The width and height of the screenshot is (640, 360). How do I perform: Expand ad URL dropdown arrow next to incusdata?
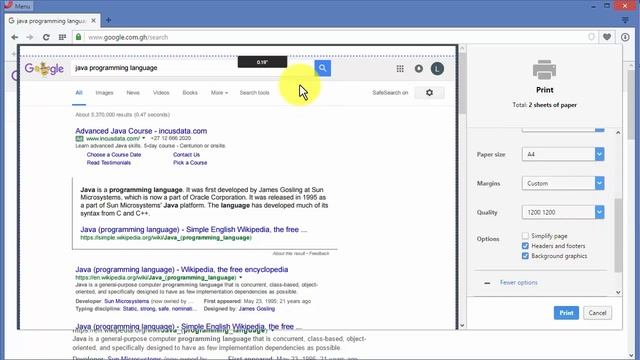(x=144, y=138)
